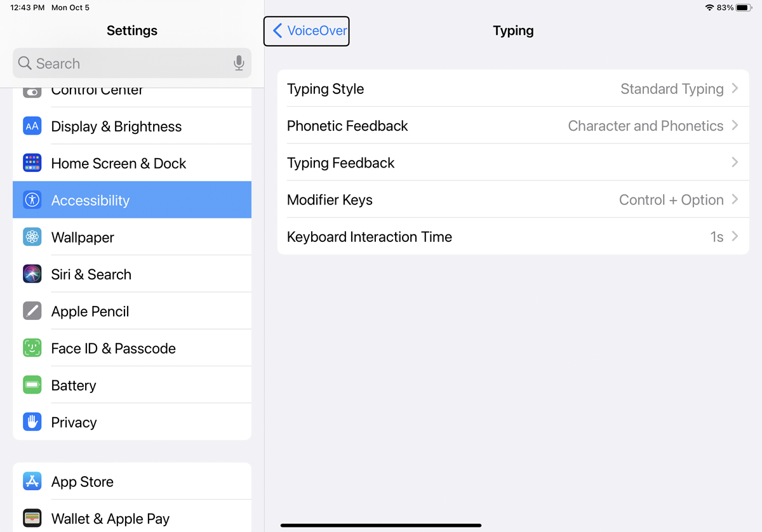
Task: Select Display & Brightness label
Action: pos(116,126)
